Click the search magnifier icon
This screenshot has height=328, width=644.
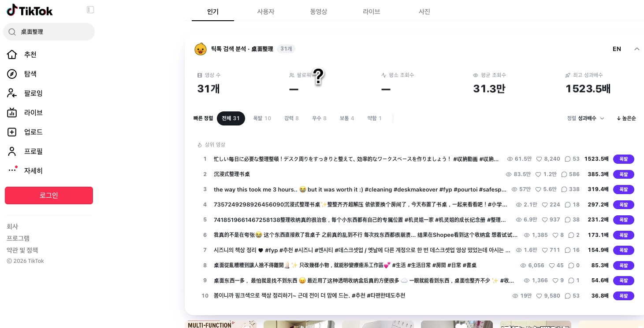point(12,32)
